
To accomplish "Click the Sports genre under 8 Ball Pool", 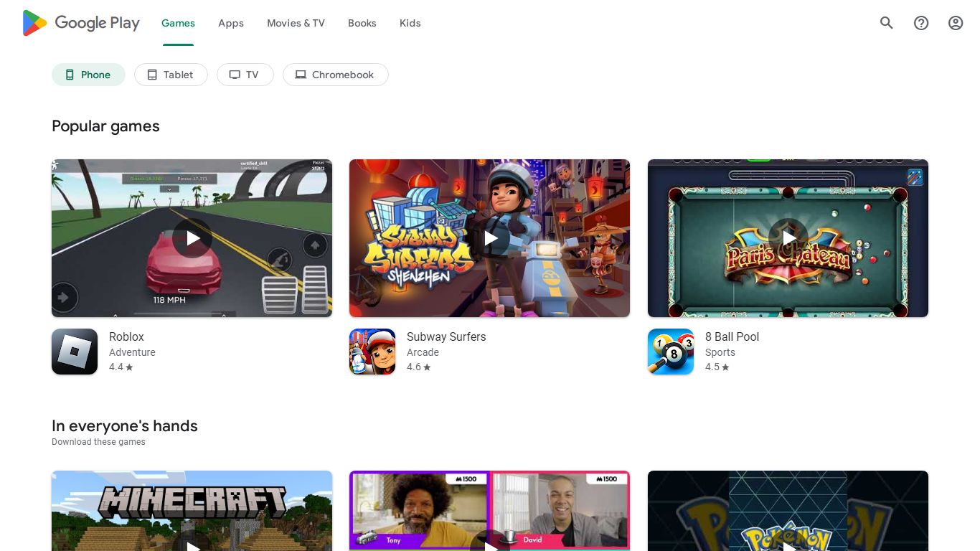I will click(x=720, y=352).
